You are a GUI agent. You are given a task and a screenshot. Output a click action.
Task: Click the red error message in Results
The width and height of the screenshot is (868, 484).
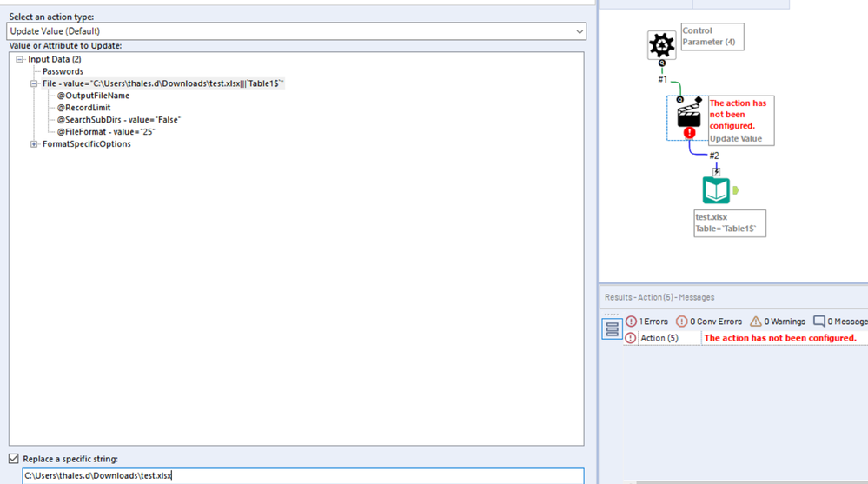coord(780,338)
